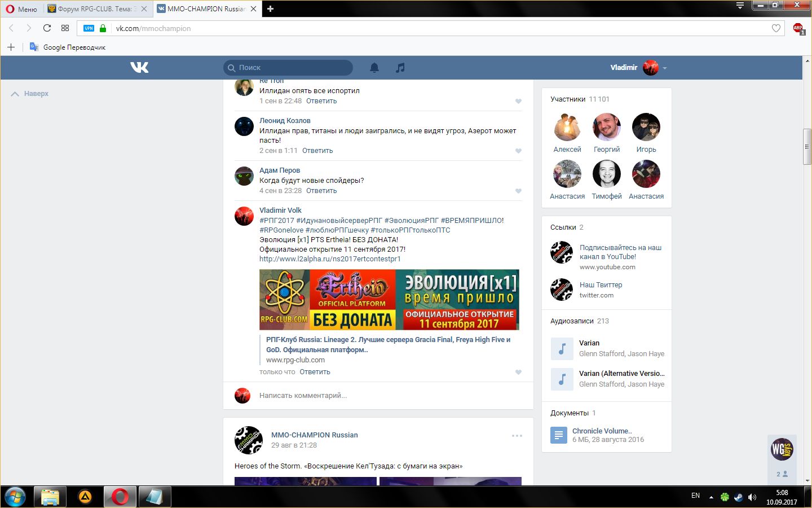Click the browser reload button
The height and width of the screenshot is (508, 812).
(47, 28)
